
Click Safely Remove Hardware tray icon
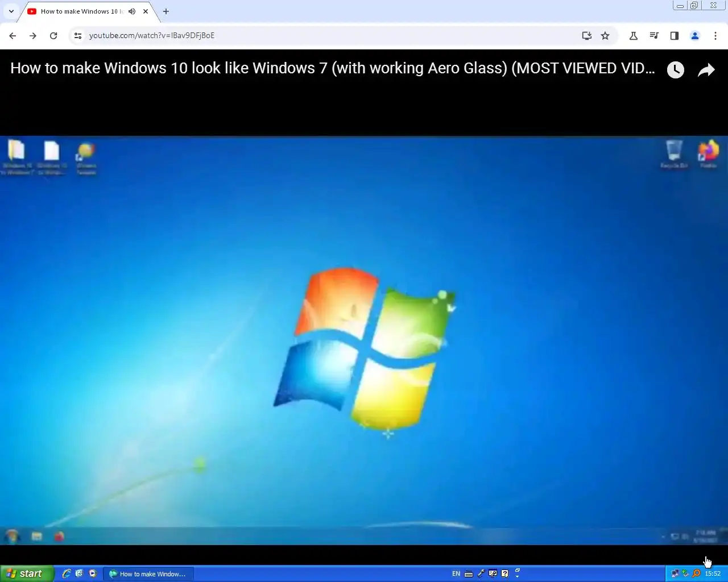685,573
